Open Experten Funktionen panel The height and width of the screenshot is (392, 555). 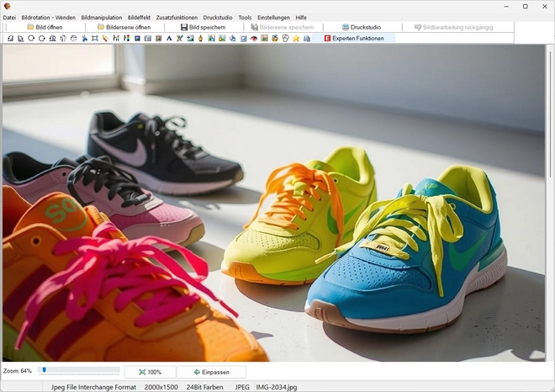[353, 38]
